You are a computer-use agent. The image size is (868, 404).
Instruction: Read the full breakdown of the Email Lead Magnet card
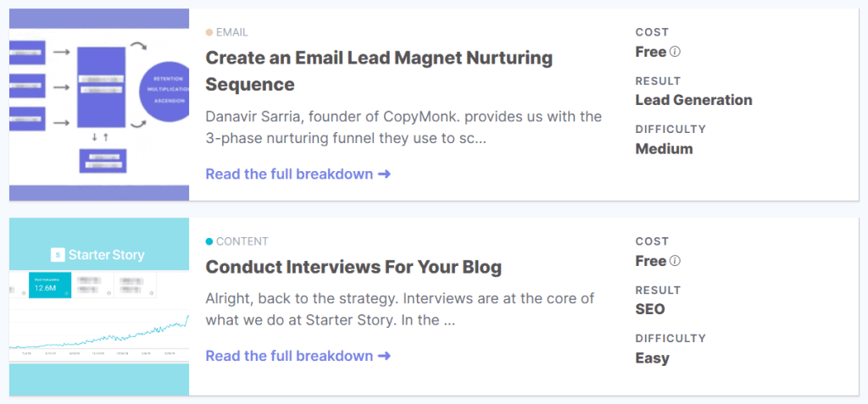(x=298, y=174)
